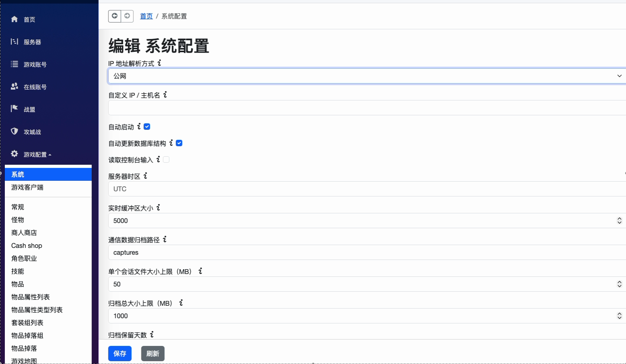This screenshot has width=626, height=364.
Task: Select 系统 in the config submenu
Action: [48, 174]
